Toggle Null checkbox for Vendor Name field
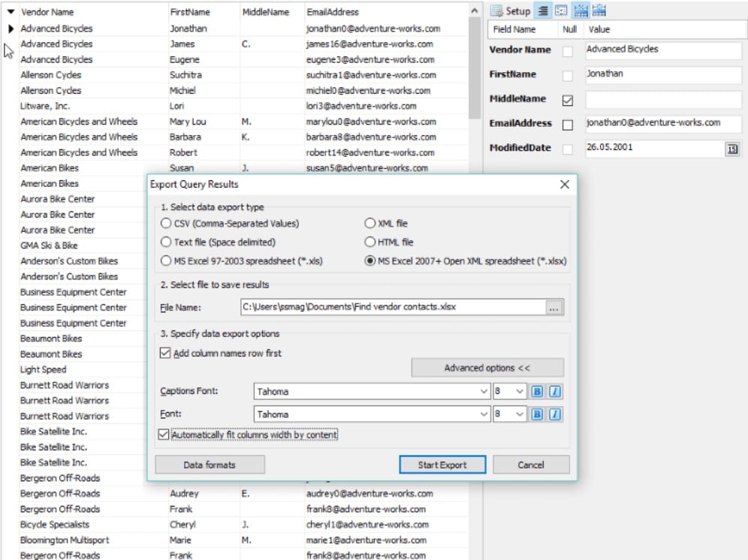748x560 pixels. [x=568, y=51]
